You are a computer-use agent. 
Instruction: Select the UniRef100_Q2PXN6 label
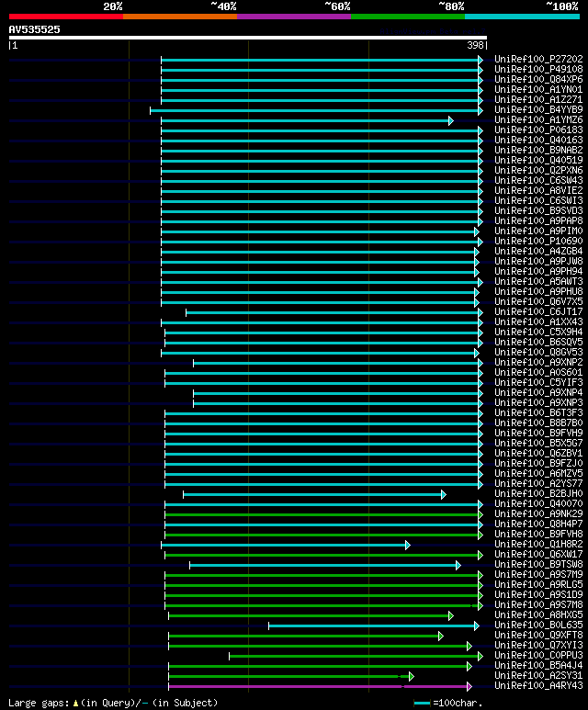[x=538, y=170]
